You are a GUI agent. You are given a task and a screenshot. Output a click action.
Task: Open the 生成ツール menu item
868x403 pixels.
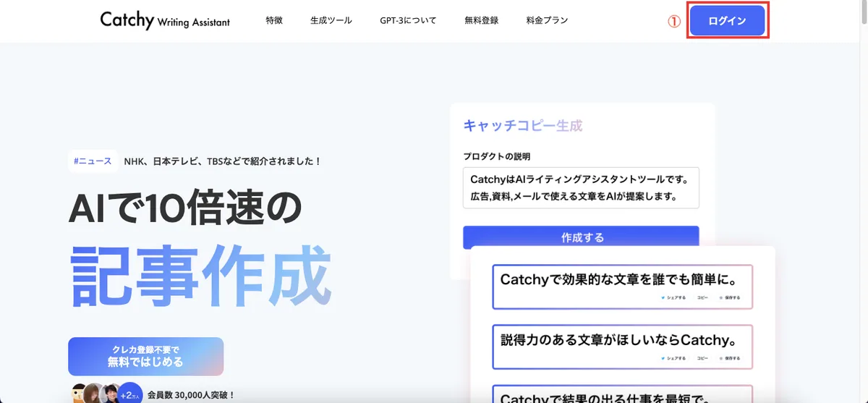click(x=331, y=20)
